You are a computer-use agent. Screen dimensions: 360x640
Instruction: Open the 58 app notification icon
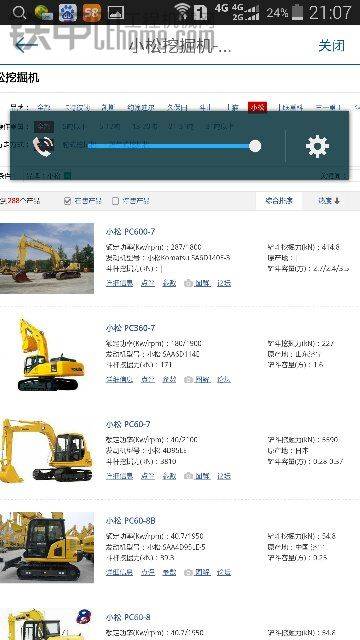coord(92,13)
